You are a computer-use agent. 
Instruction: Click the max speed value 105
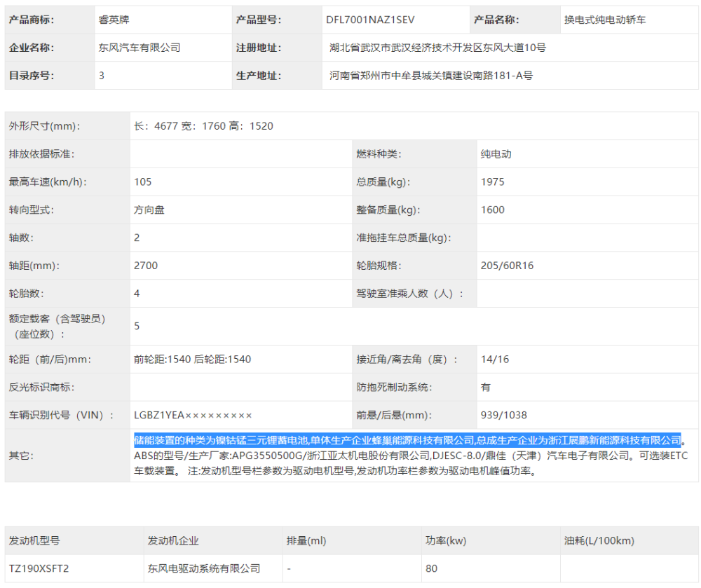pyautogui.click(x=142, y=182)
